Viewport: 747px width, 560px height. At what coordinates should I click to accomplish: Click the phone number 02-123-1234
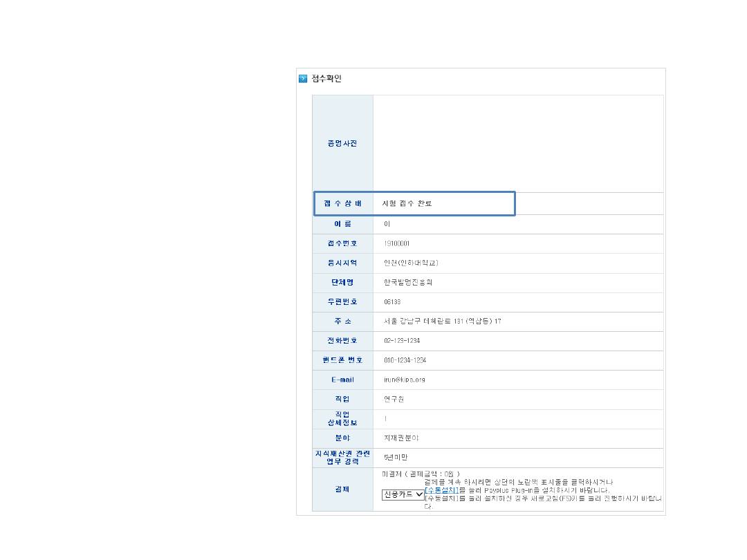(x=402, y=341)
